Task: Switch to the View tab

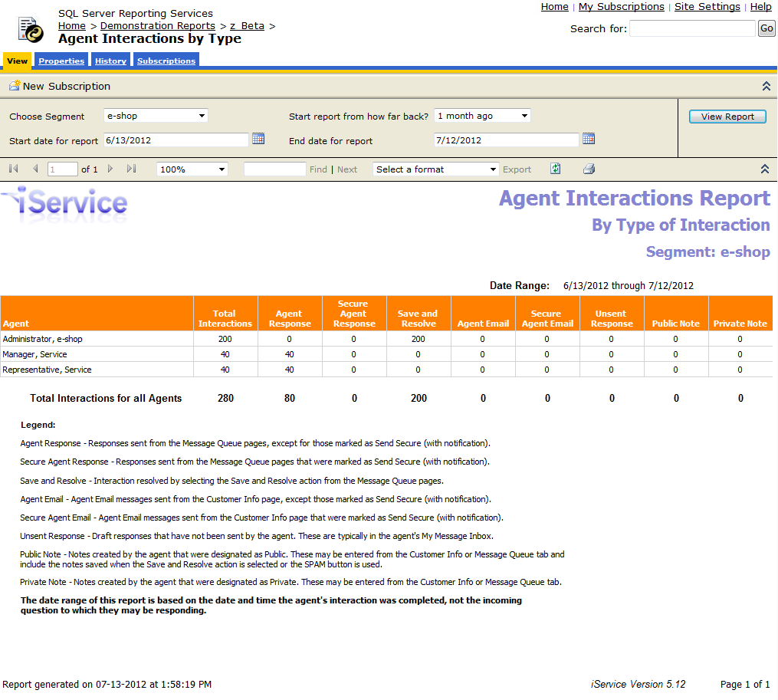Action: click(18, 61)
